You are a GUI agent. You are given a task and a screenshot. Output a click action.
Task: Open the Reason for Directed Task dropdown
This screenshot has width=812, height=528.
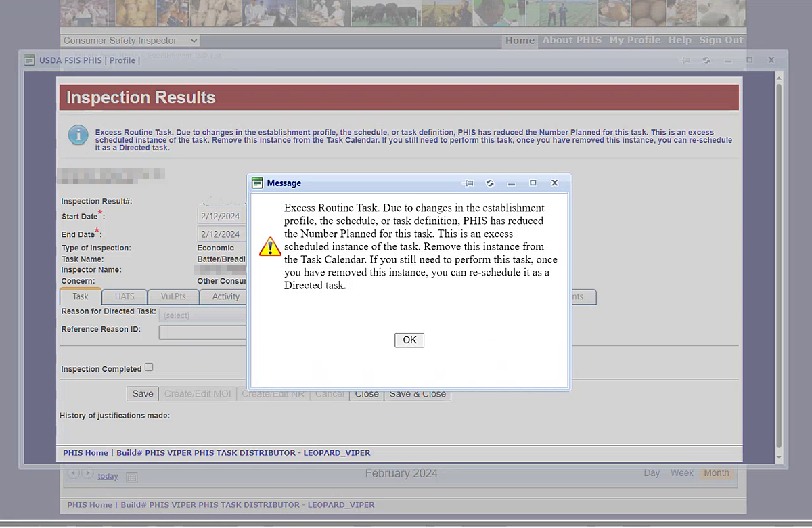[203, 315]
